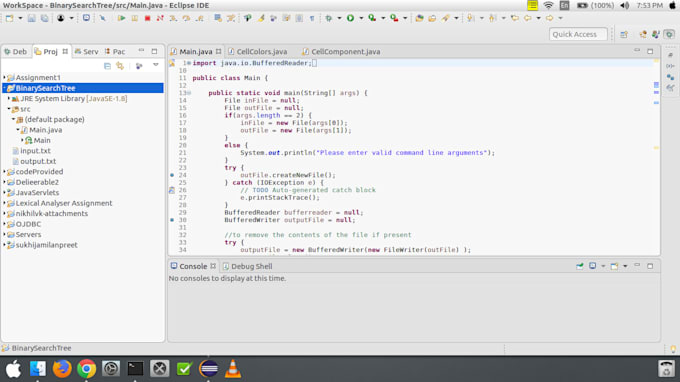Navigate Forward with yellow right arrow
This screenshot has width=680, height=382.
[549, 18]
